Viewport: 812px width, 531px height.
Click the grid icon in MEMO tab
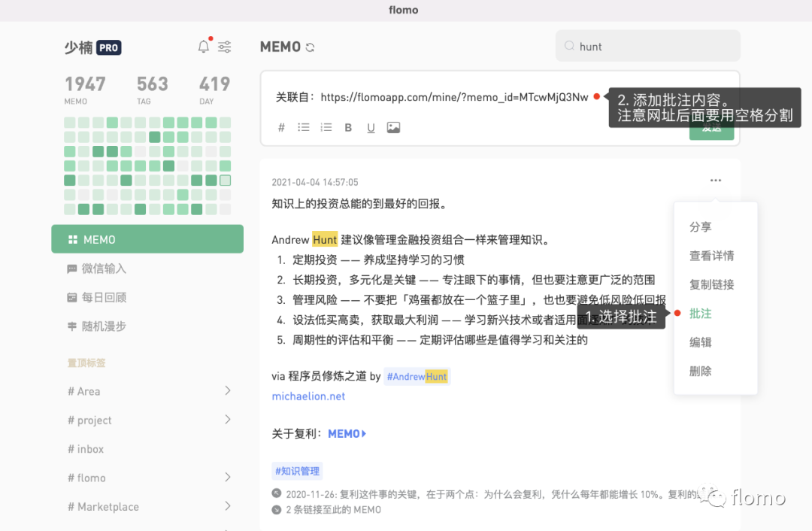(x=73, y=239)
